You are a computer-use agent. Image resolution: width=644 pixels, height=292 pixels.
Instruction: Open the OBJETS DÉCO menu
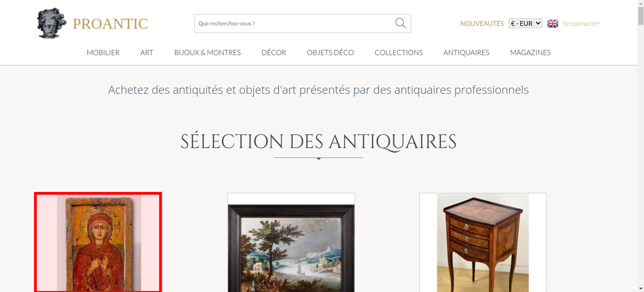pos(330,52)
